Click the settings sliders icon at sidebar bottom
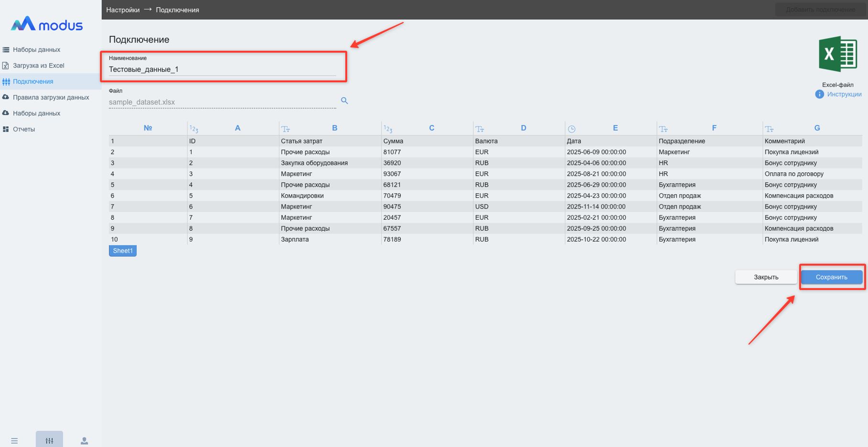Screen dimensions: 868x447 click(49, 441)
